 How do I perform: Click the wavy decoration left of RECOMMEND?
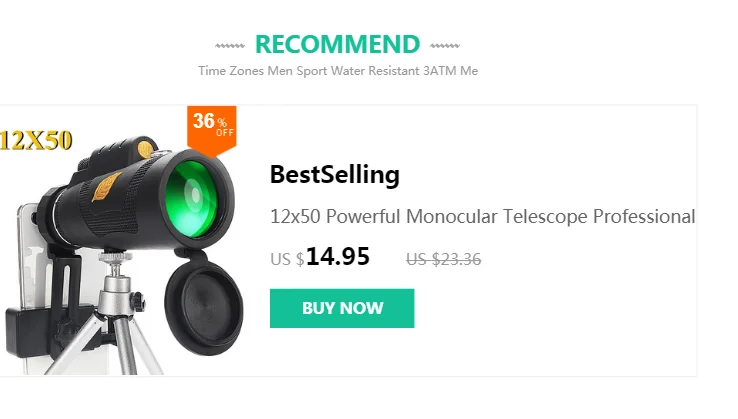230,46
